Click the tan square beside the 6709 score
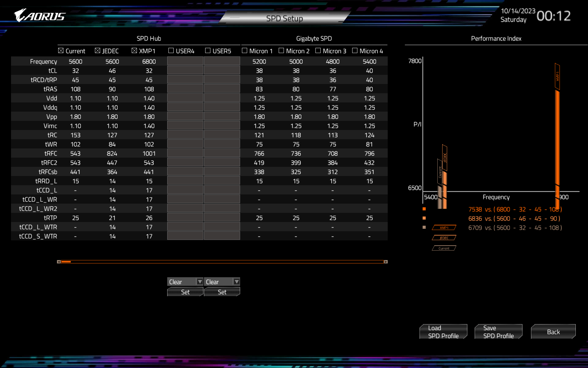This screenshot has height=368, width=588. (x=424, y=227)
